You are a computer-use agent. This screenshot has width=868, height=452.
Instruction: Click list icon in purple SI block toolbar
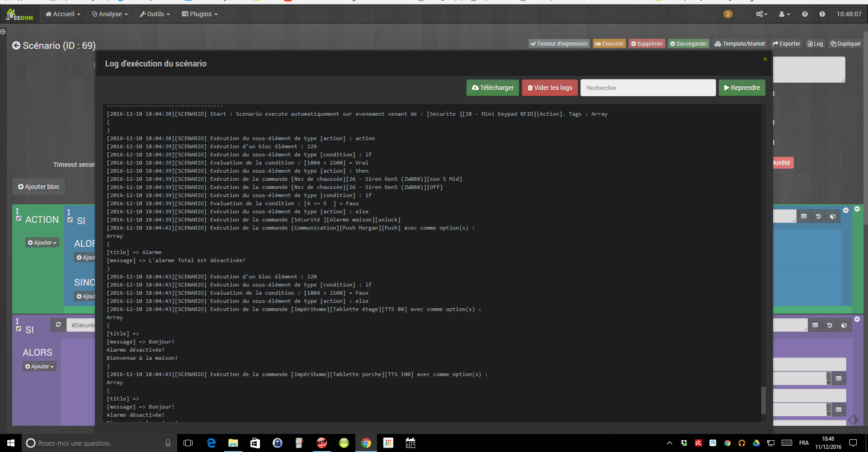tap(815, 325)
